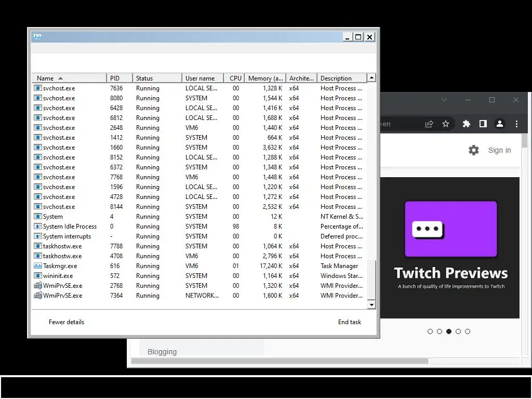The width and height of the screenshot is (532, 399).
Task: Sort by the Architecture column header
Action: [301, 78]
